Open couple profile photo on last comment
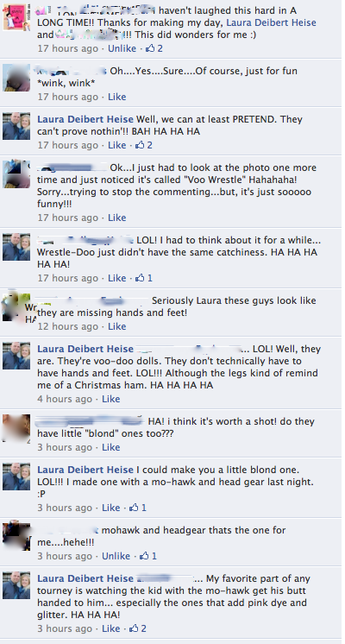The height and width of the screenshot is (644, 345). pyautogui.click(x=16, y=585)
